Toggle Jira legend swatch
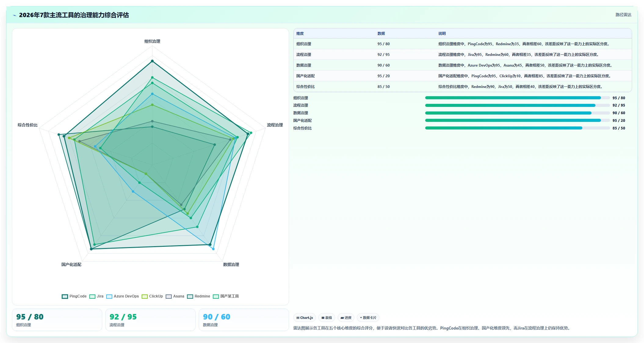Screen dimensions: 644x343 click(x=92, y=296)
